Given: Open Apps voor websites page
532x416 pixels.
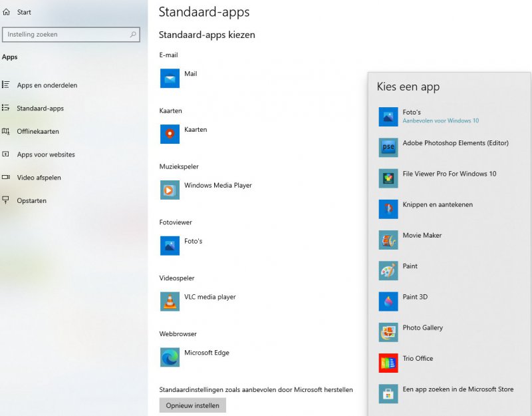Looking at the screenshot, I should [46, 154].
